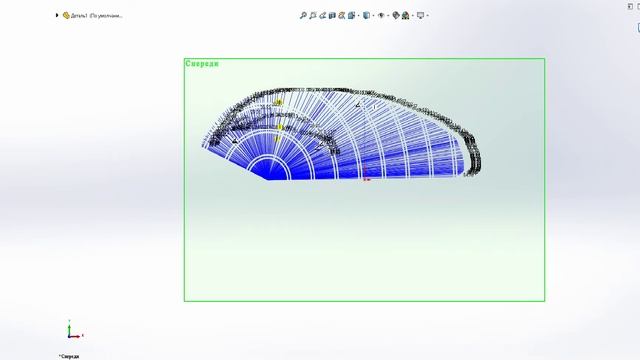
Task: Open Edit Appearance tool
Action: coord(396,16)
